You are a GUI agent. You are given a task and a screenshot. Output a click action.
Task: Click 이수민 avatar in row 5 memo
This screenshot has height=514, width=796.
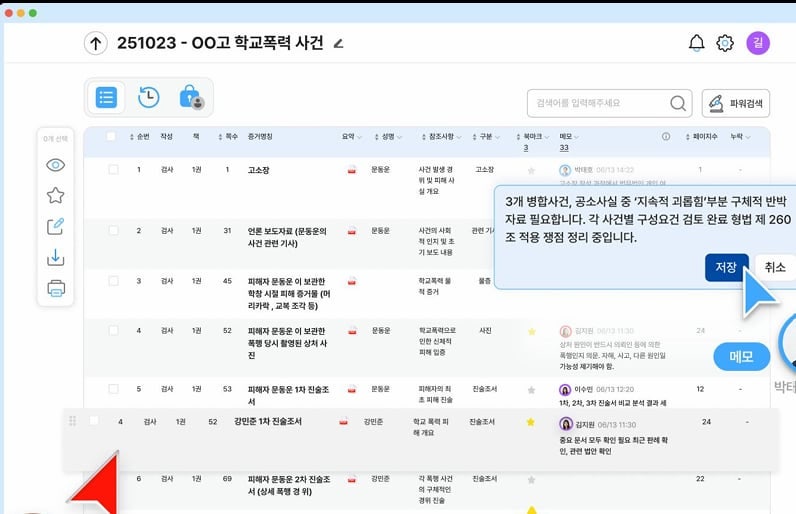[565, 390]
